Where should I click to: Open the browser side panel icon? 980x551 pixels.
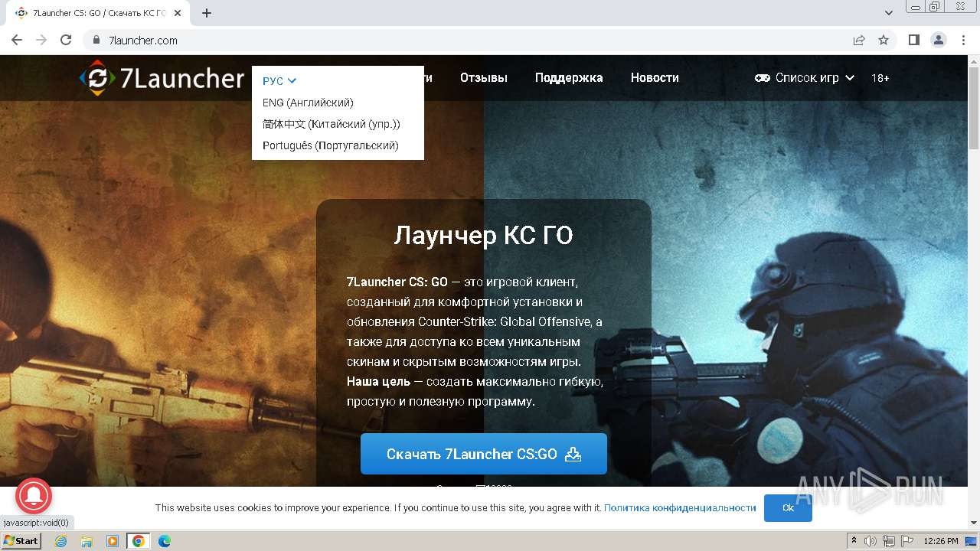913,40
